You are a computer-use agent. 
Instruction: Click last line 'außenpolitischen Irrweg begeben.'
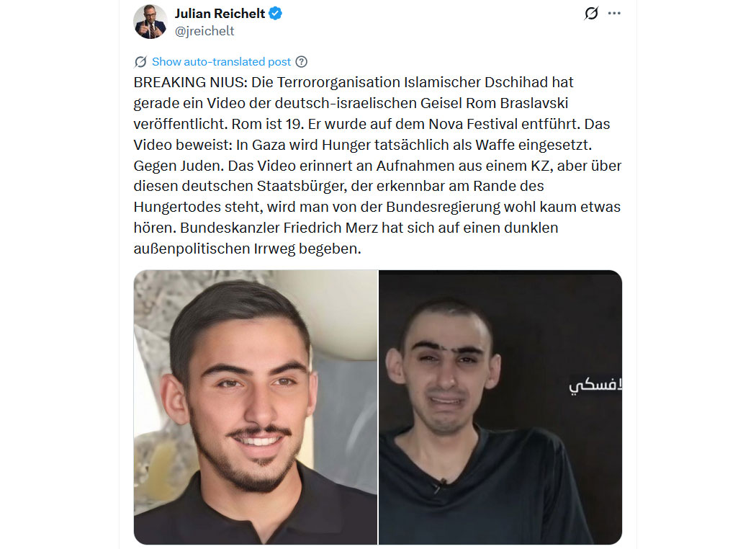248,249
